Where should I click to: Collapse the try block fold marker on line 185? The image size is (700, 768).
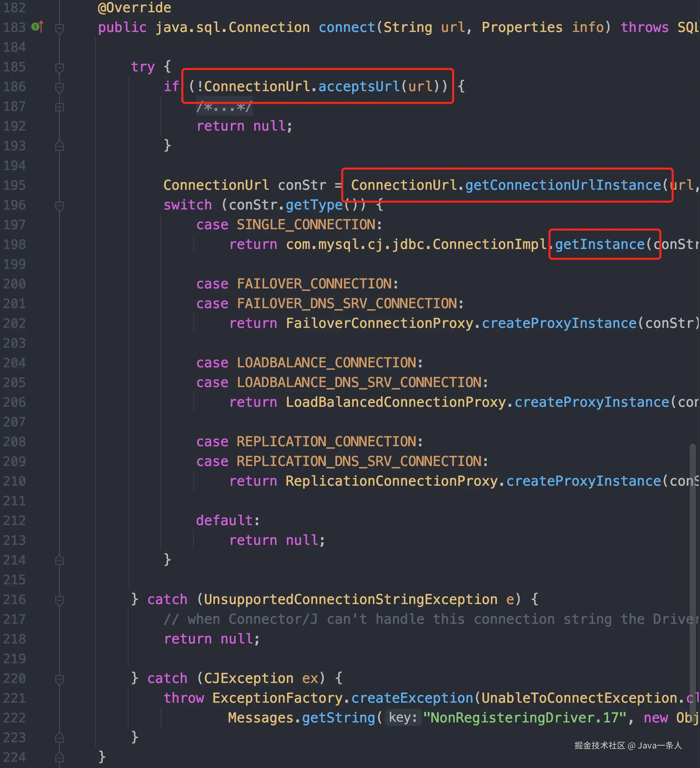[x=60, y=68]
